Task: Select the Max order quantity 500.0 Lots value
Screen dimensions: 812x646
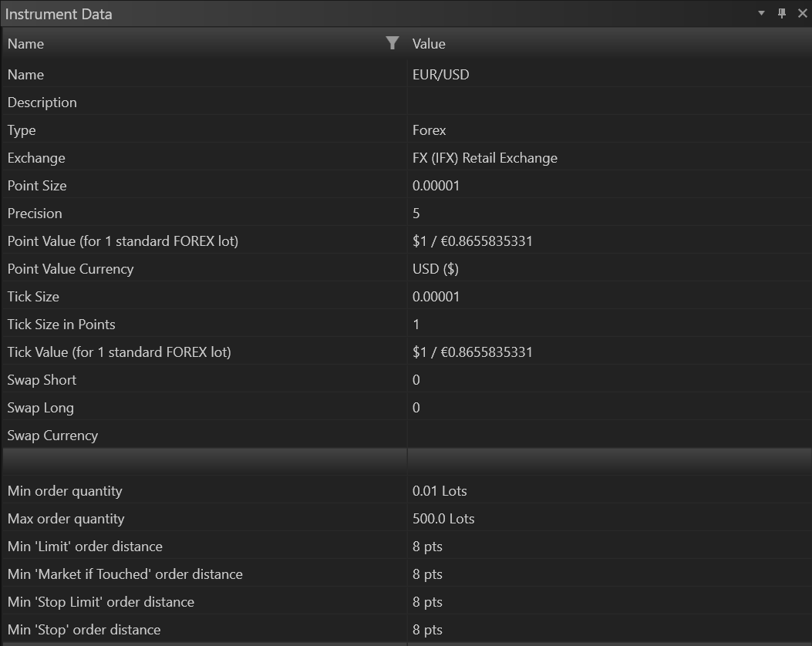Action: pos(443,519)
